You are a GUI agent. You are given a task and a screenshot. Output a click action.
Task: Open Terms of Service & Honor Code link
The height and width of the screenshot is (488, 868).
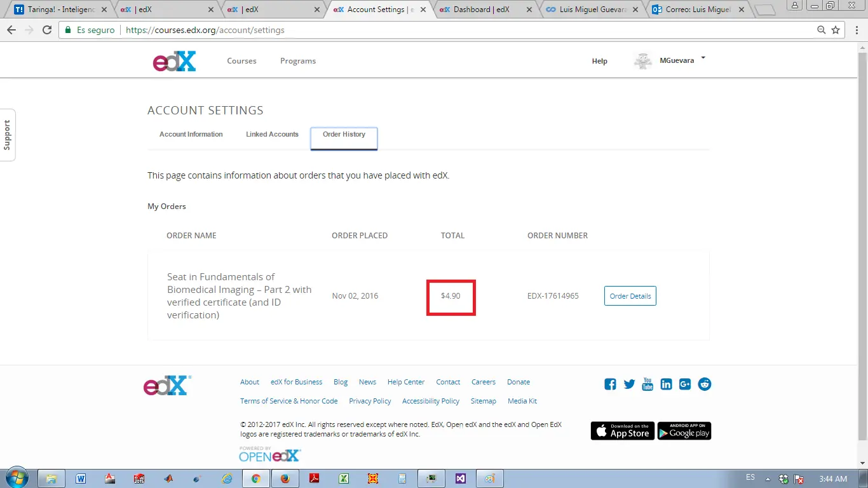click(x=289, y=401)
